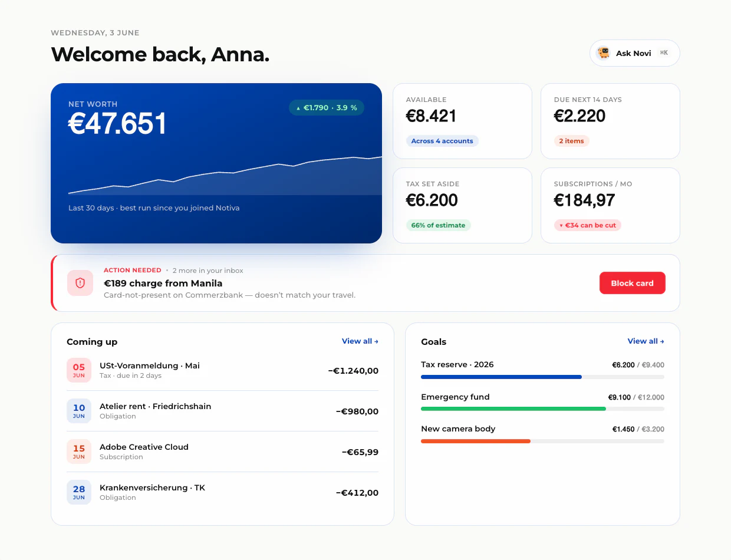Click the 15 JUN date badge
Viewport: 731px width, 560px height.
point(79,452)
